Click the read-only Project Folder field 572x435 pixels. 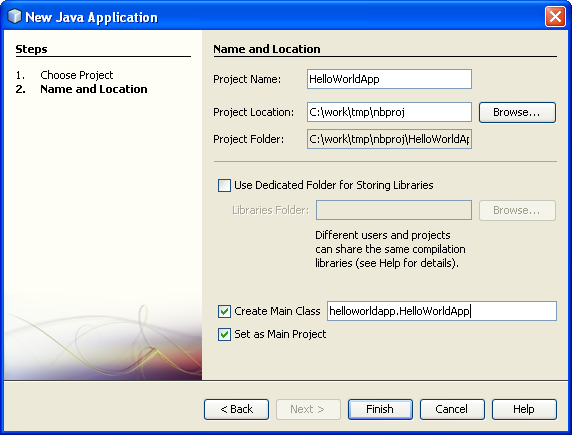389,139
